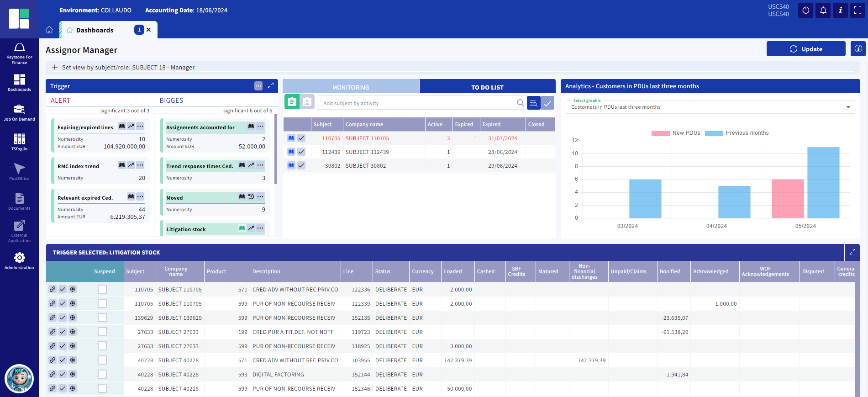Open the Select graphic dropdown
Image resolution: width=868 pixels, height=397 pixels.
pos(710,107)
